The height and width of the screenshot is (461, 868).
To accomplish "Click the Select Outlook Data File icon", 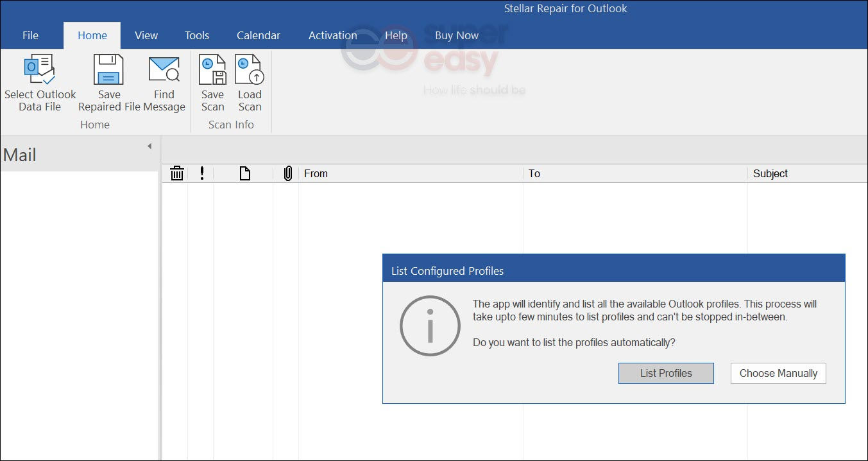I will point(40,69).
